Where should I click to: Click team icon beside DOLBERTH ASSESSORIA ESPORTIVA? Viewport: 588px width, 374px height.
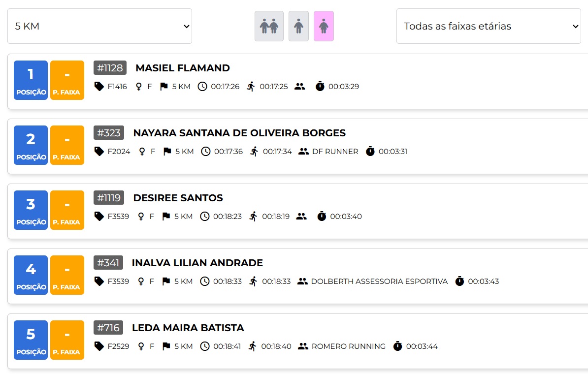(x=302, y=281)
